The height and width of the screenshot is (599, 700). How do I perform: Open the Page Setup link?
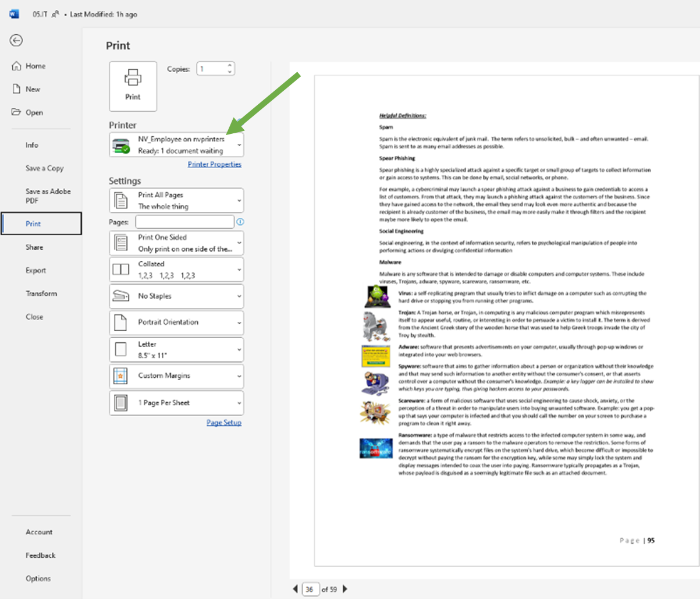[223, 423]
